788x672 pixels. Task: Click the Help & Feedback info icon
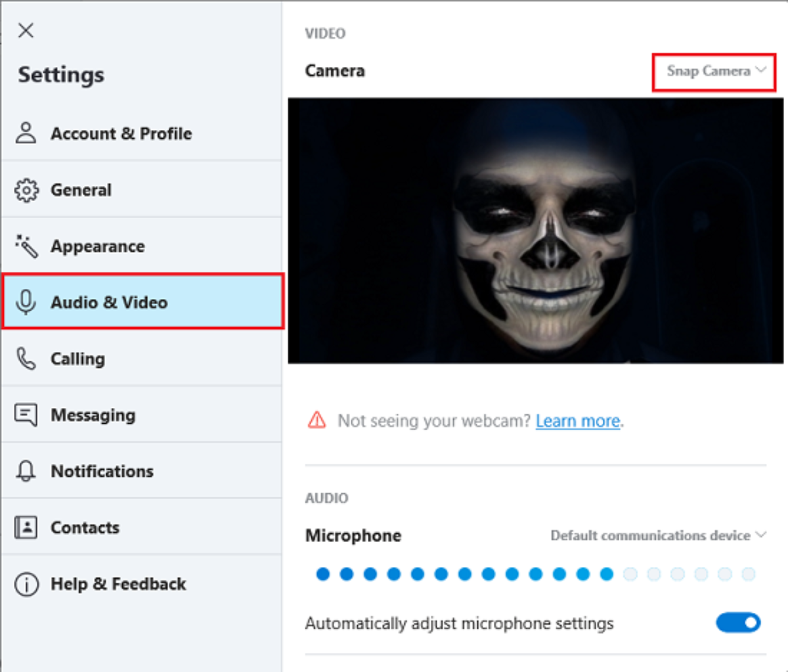click(26, 584)
